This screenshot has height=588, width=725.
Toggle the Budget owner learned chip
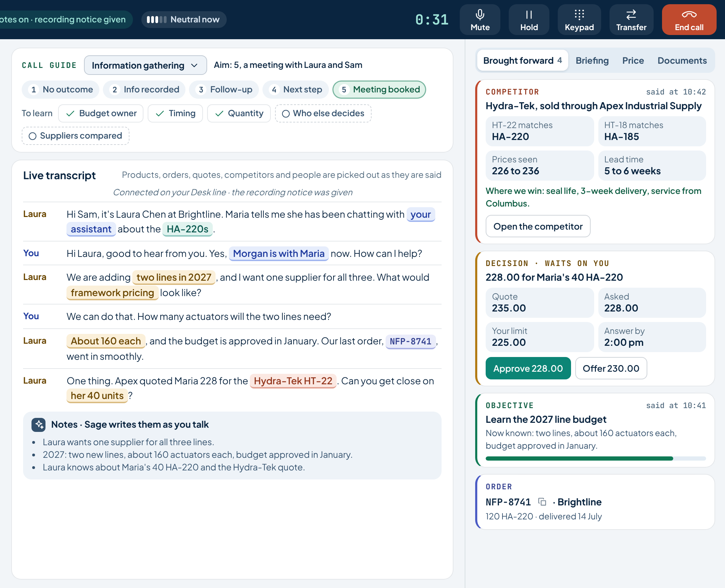tap(101, 113)
